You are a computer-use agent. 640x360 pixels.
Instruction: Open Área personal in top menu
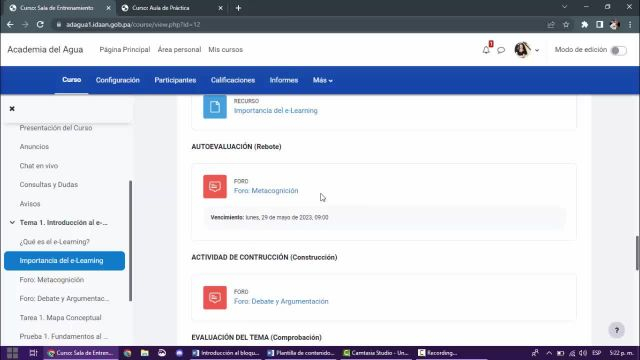coord(179,49)
